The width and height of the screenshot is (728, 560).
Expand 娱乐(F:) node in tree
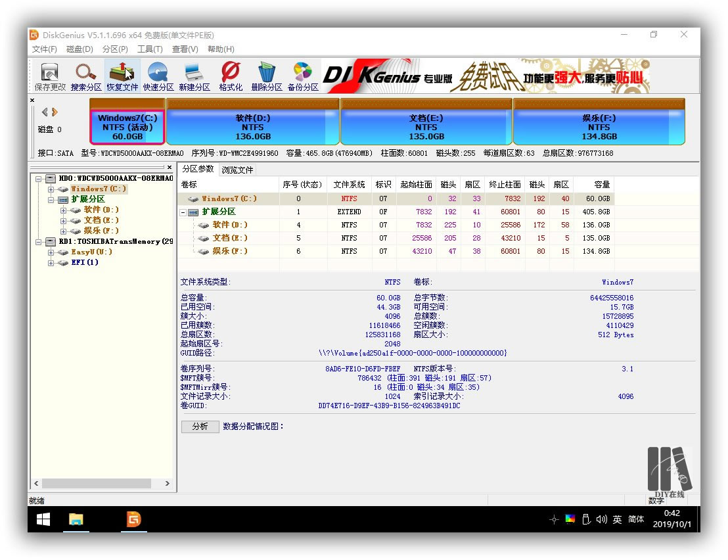(63, 231)
